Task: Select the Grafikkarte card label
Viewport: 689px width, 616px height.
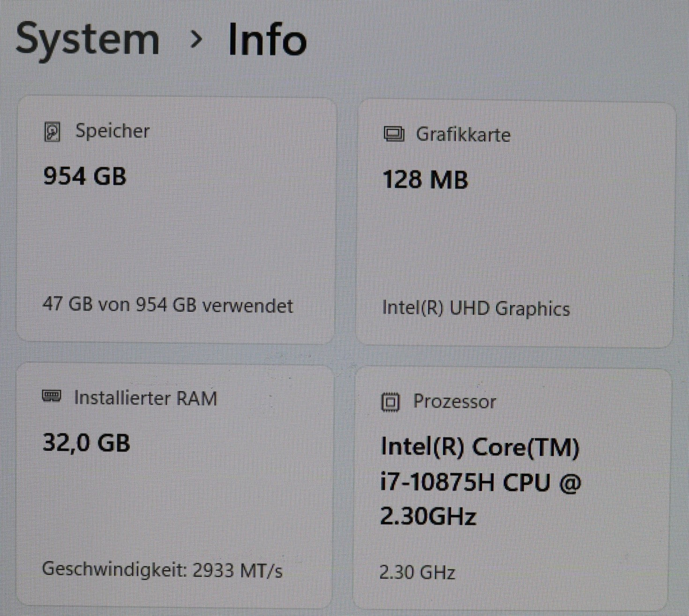Action: coord(463,135)
